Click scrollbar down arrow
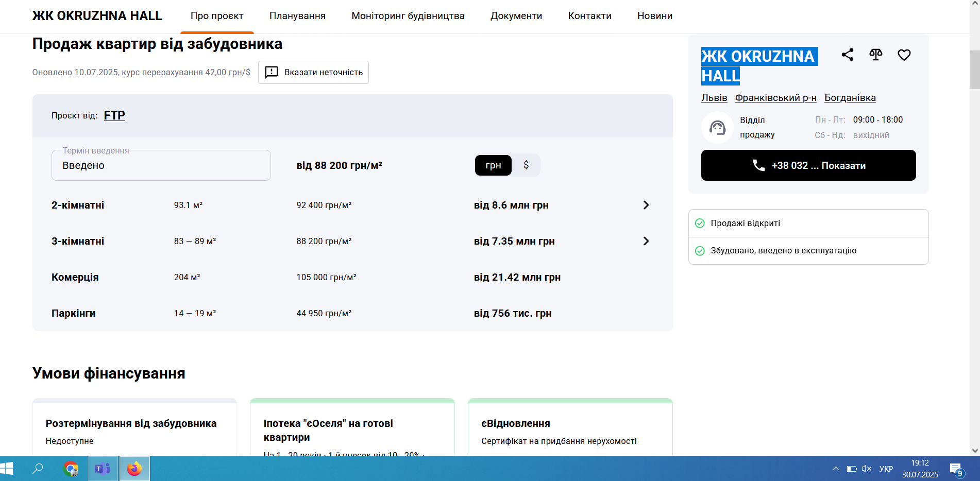The image size is (980, 481). coord(974,451)
